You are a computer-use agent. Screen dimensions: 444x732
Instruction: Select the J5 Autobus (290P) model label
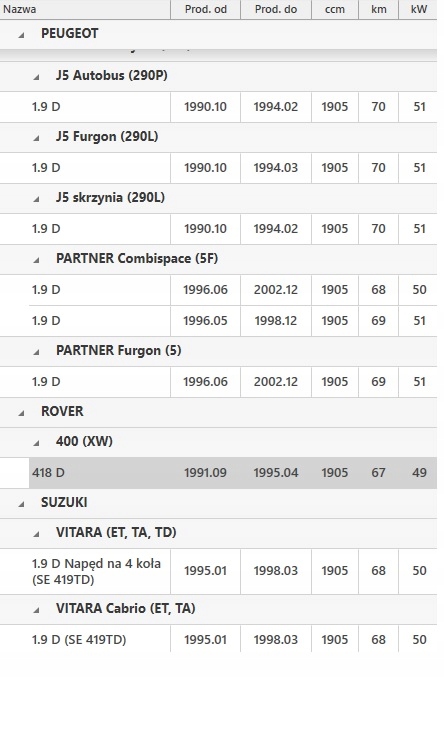[112, 75]
